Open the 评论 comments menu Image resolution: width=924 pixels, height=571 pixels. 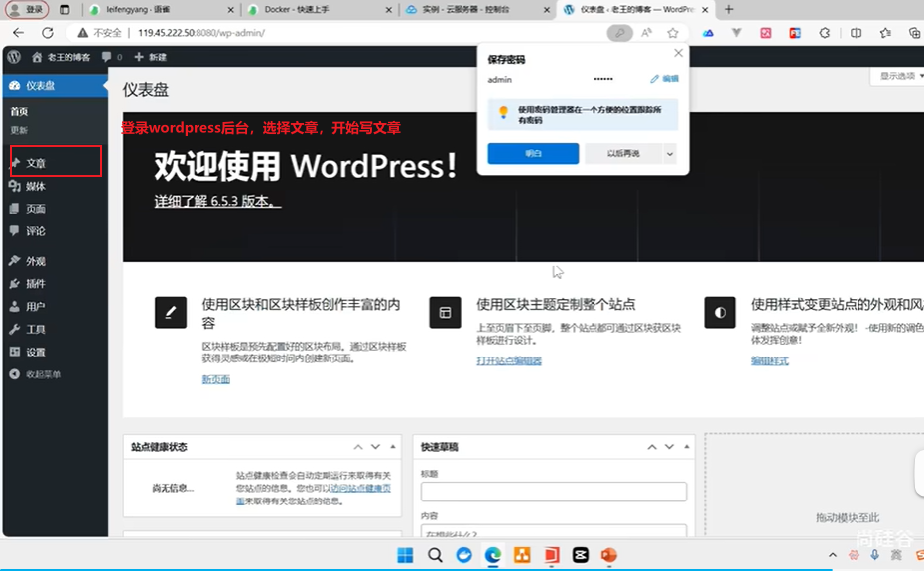coord(56,231)
